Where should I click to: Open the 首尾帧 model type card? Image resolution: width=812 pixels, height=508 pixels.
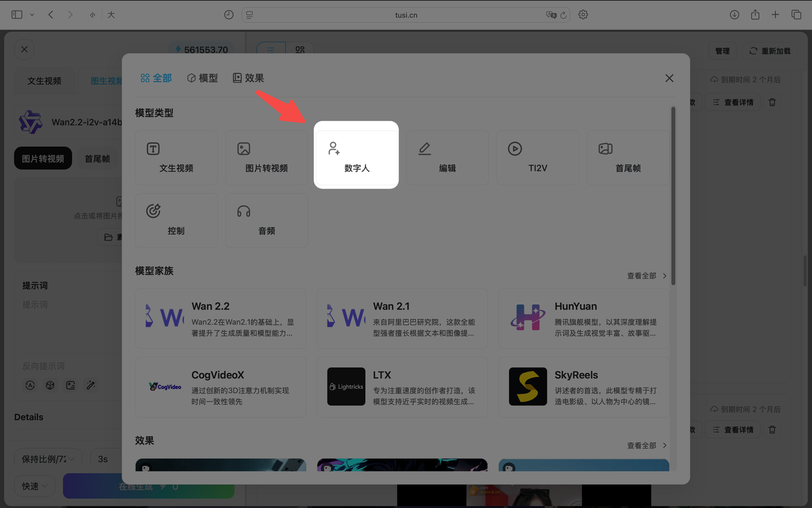click(x=627, y=158)
